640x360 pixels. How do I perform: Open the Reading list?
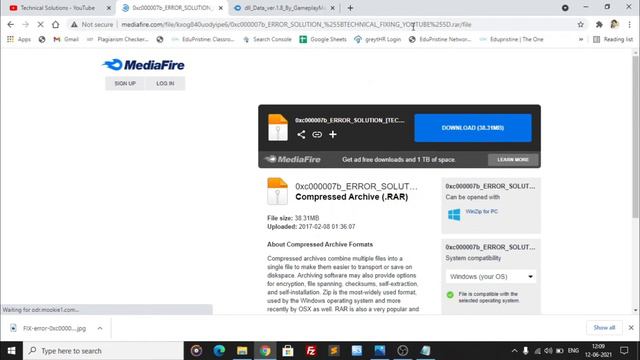[x=613, y=39]
